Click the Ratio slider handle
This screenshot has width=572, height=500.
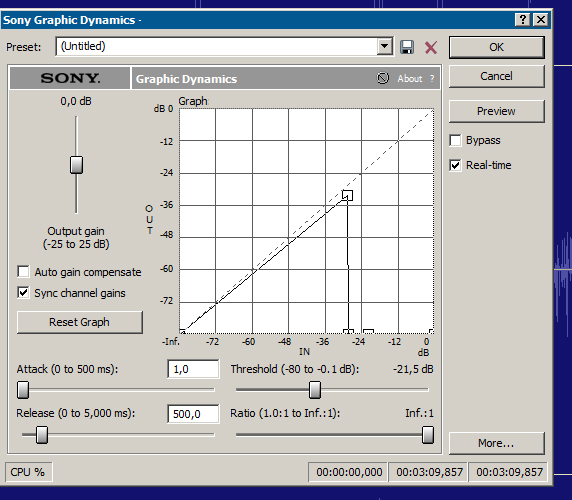[428, 435]
